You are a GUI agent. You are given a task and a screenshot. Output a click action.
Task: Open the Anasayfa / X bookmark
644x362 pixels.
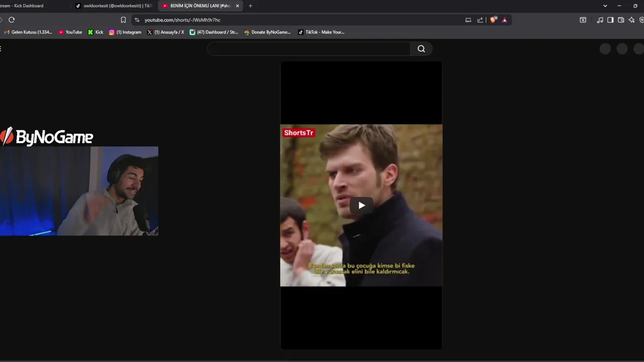click(x=166, y=32)
